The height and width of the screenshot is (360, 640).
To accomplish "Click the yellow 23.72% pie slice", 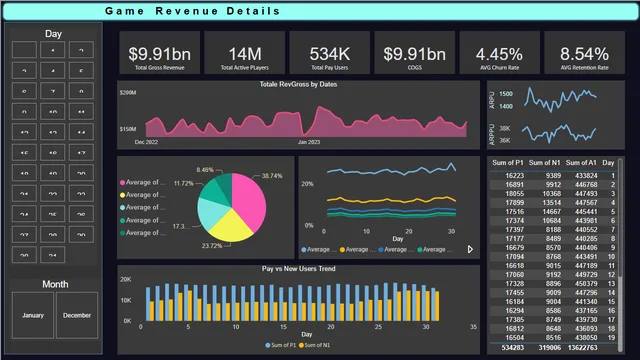I will click(x=231, y=226).
